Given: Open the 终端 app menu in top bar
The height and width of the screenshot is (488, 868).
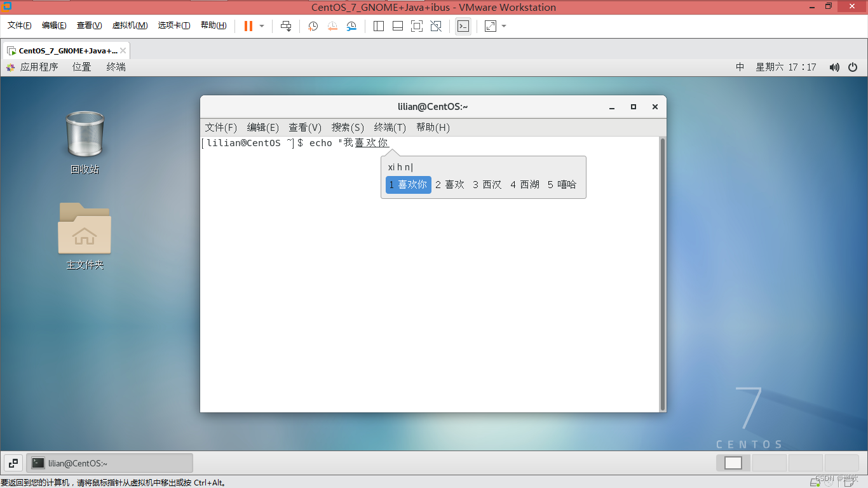Looking at the screenshot, I should pos(116,67).
